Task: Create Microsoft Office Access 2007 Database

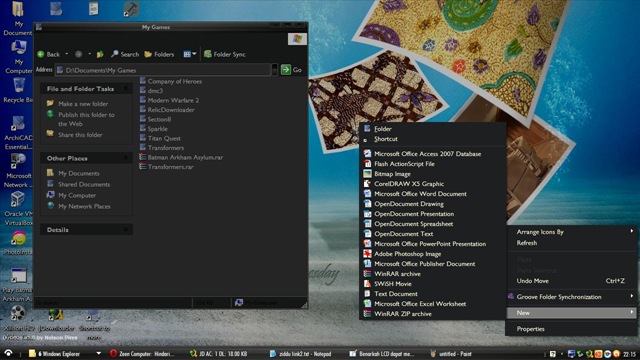Action: pyautogui.click(x=433, y=154)
